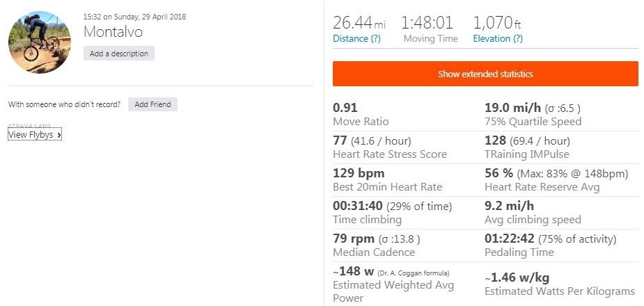Screen dimensions: 644x306
Task: Select the Heart Rate Reserve Avg stat
Action: pyautogui.click(x=543, y=179)
